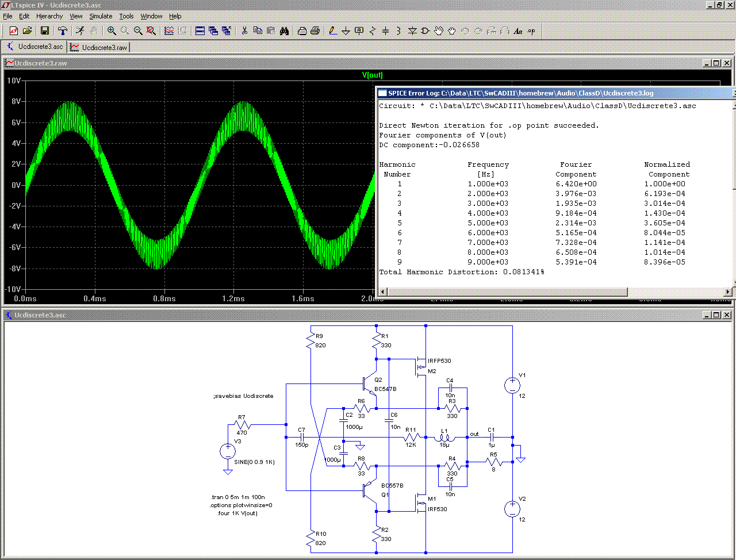Screen dimensions: 736x560
Task: Open the View menu
Action: coord(76,16)
